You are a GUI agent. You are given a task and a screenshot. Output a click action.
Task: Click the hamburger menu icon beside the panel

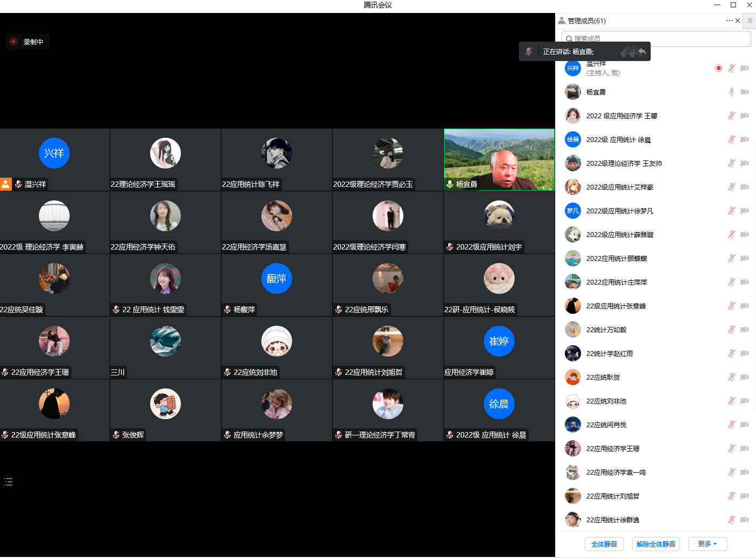coord(750,21)
